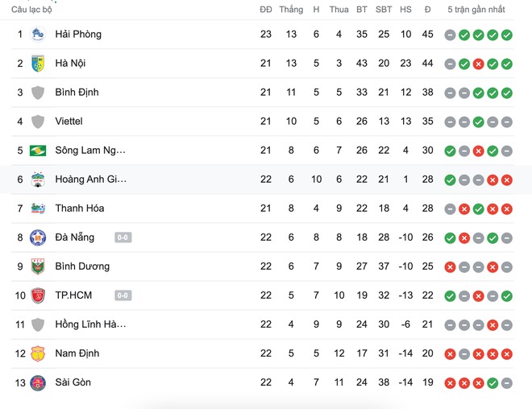Click Hà Nội's red loss result icon
The height and width of the screenshot is (409, 532).
[x=478, y=64]
